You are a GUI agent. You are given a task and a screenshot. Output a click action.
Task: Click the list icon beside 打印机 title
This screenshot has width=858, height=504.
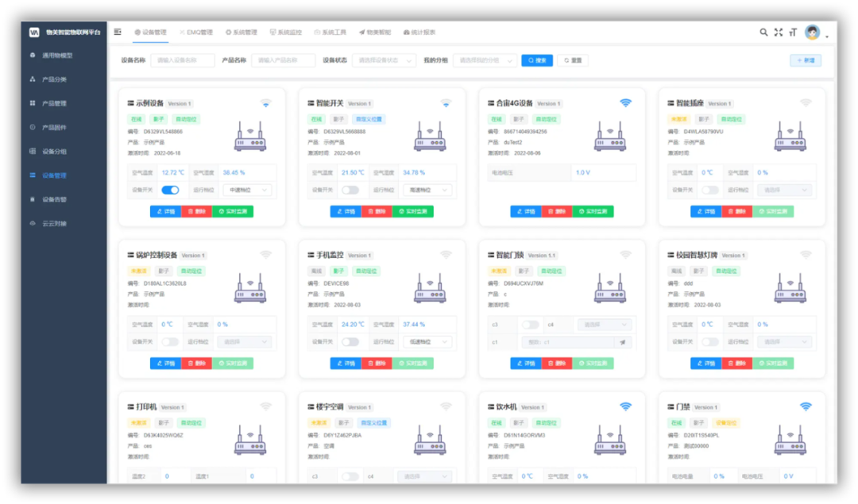pos(131,407)
